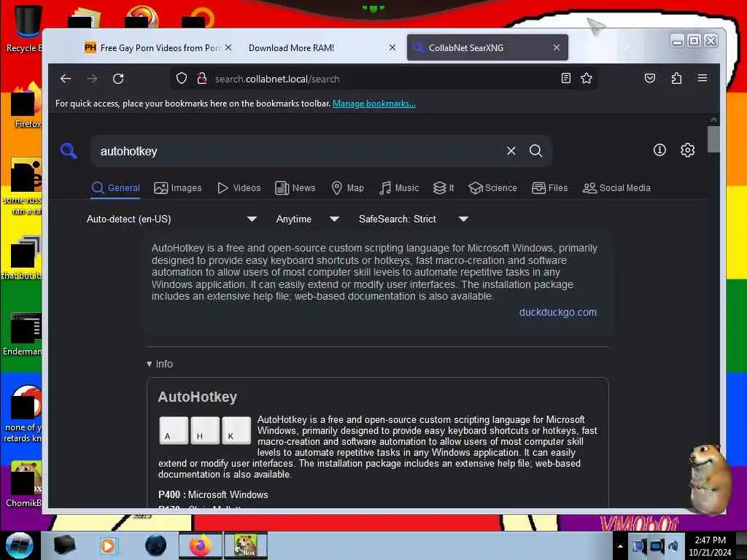The width and height of the screenshot is (747, 560).
Task: Submit search with the magnifier button
Action: pyautogui.click(x=536, y=151)
